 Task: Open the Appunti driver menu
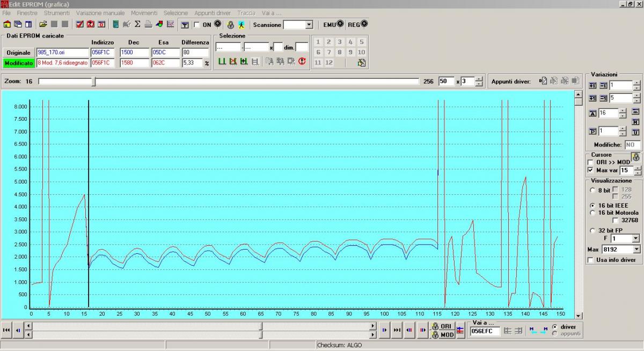pyautogui.click(x=213, y=13)
